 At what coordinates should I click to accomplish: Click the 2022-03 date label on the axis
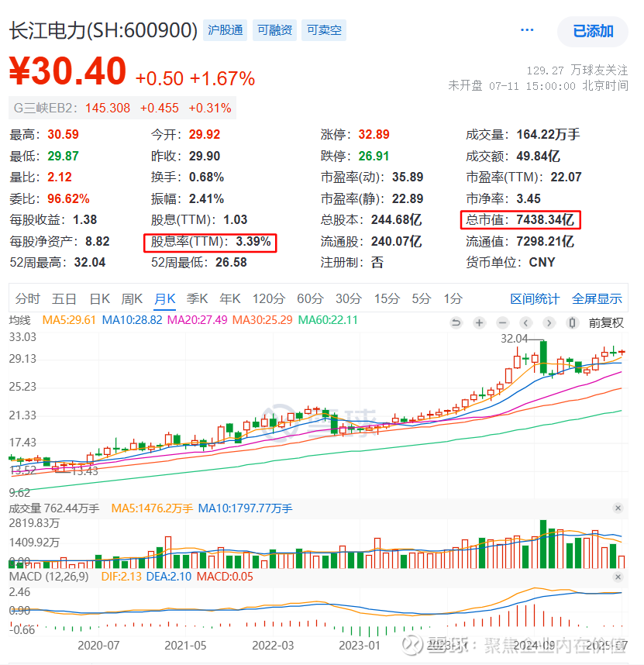[273, 646]
